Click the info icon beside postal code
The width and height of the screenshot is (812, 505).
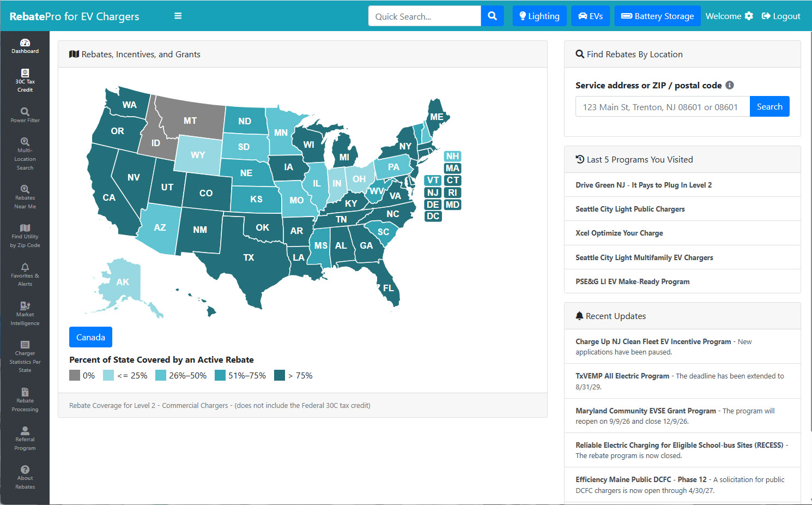(x=730, y=85)
